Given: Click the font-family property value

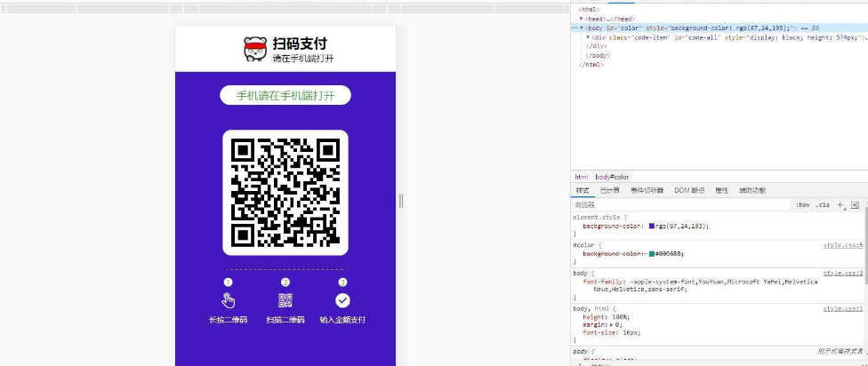Looking at the screenshot, I should click(x=706, y=285).
